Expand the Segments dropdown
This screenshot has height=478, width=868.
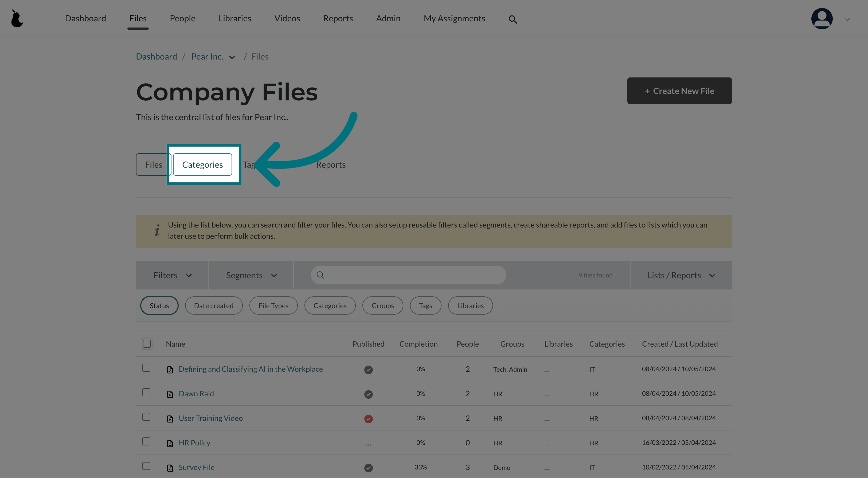tap(251, 275)
